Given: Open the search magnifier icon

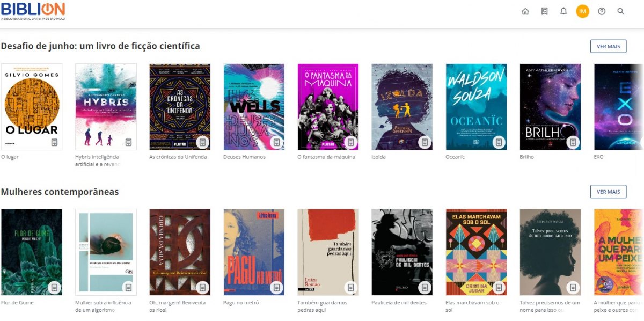Looking at the screenshot, I should point(621,11).
